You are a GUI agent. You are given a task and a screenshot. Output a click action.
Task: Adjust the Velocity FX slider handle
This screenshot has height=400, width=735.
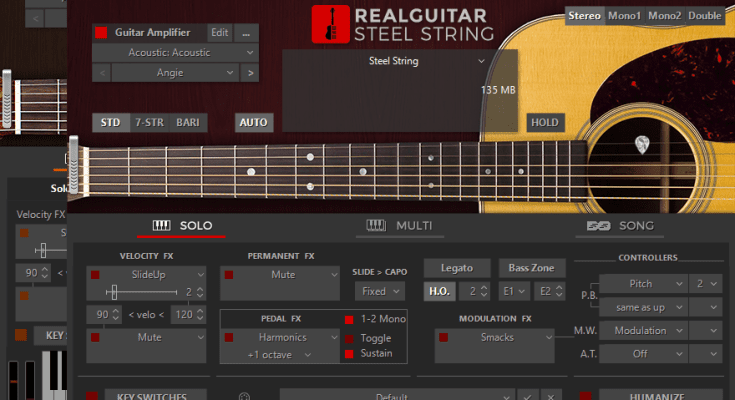[x=114, y=292]
